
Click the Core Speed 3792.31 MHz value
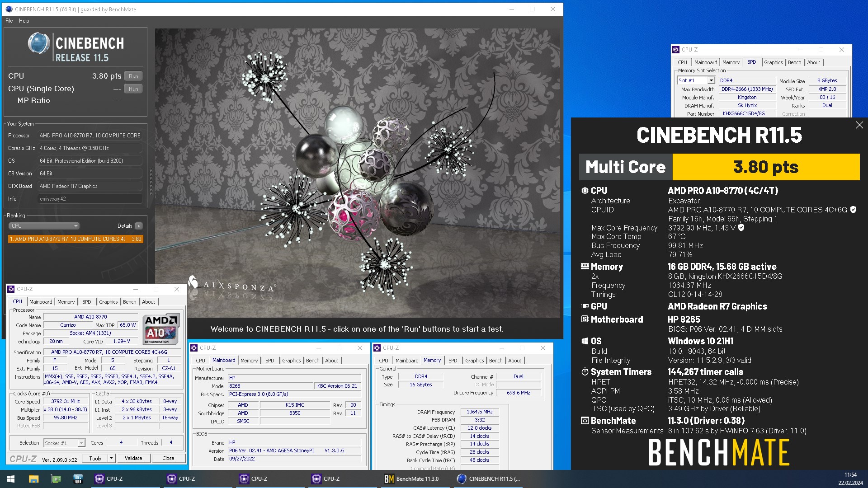[66, 401]
